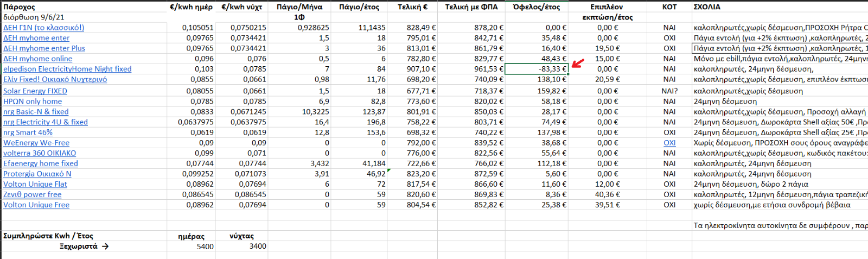Screen dimensions: 868x259
Task: Open the ΗΡΩΝ only home link
Action: [33, 102]
